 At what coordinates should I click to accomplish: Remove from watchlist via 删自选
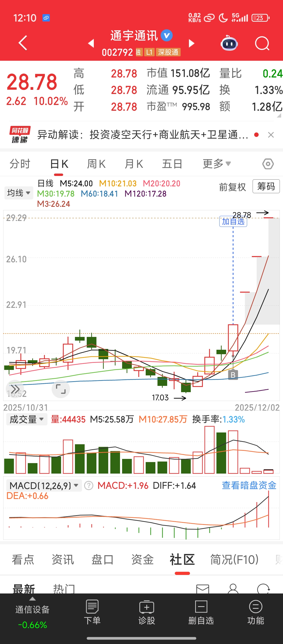(201, 612)
